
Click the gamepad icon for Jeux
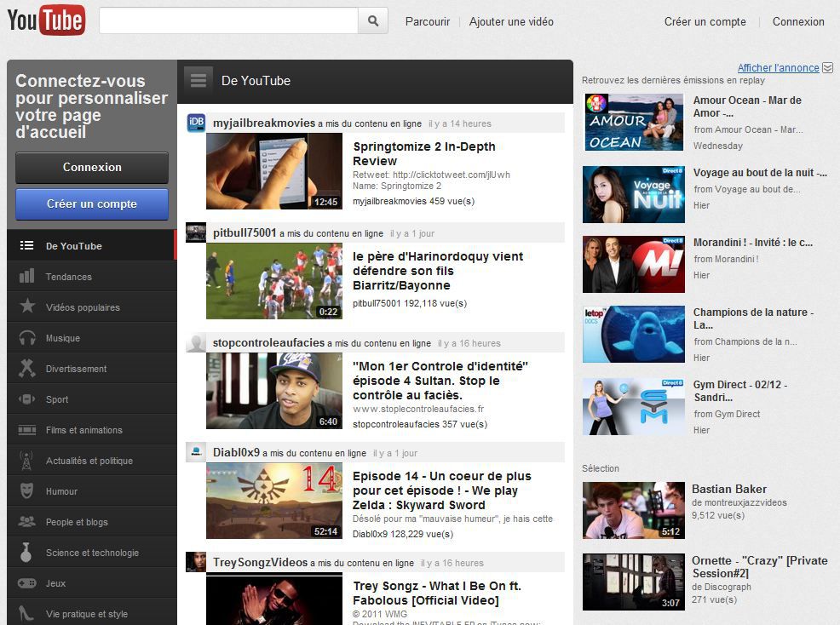click(26, 583)
